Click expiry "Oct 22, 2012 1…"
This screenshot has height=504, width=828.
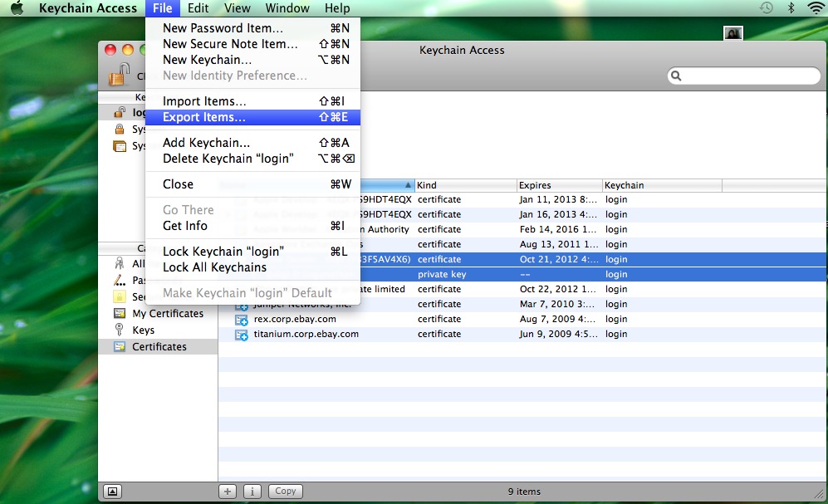(x=558, y=289)
